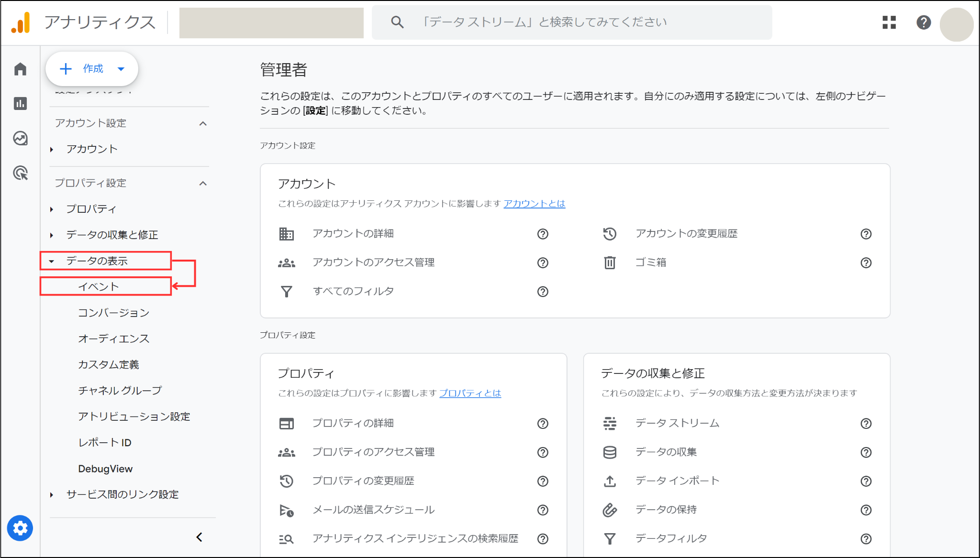Click help icon beside プロパティの詳細

pyautogui.click(x=543, y=423)
